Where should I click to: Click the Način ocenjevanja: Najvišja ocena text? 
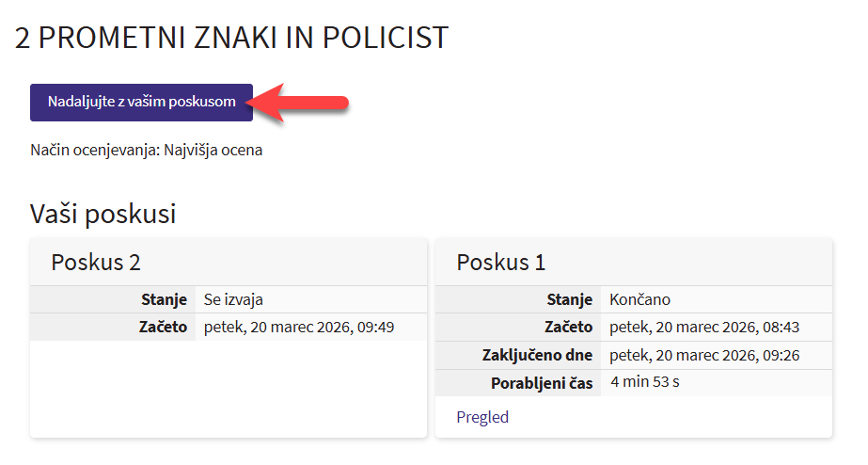point(146,151)
